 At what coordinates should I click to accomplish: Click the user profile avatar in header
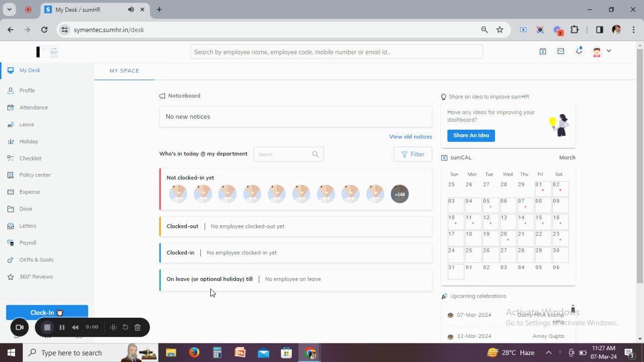(x=597, y=51)
